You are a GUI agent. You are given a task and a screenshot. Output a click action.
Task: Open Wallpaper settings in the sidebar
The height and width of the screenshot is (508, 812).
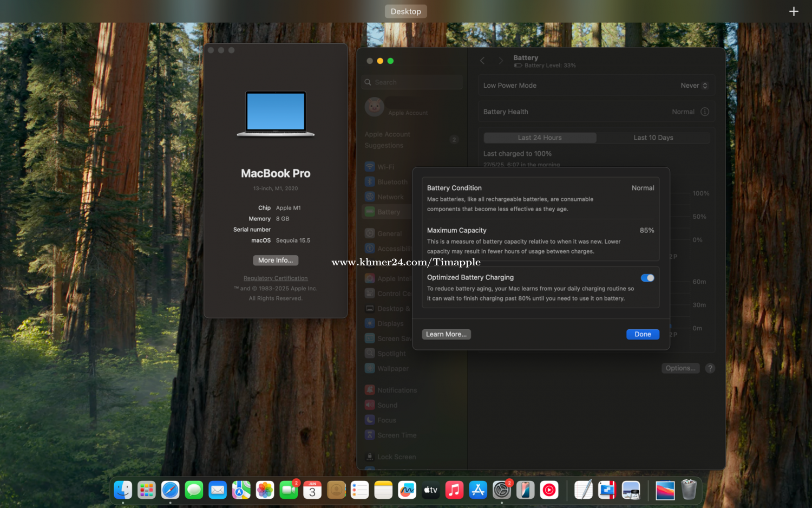387,369
